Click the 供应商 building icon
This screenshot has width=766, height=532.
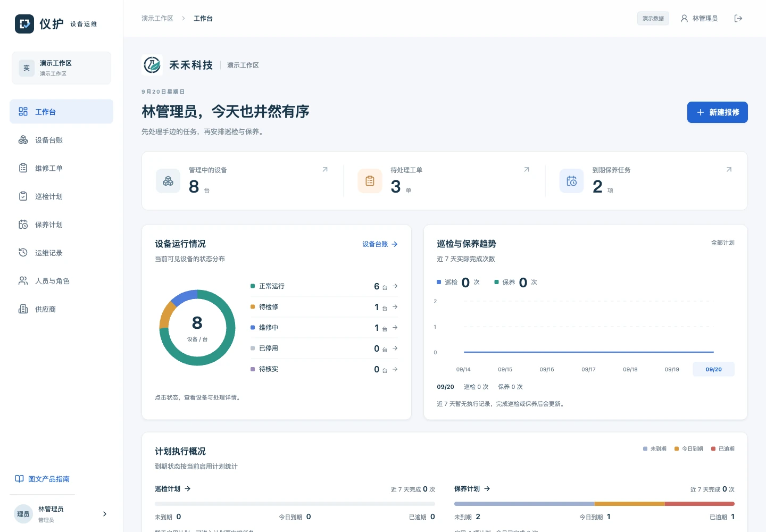click(23, 309)
